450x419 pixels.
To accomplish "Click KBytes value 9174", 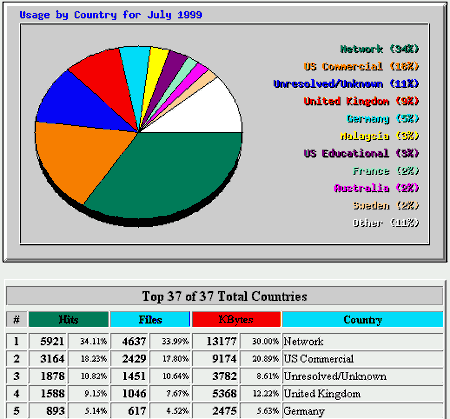I will [x=224, y=359].
